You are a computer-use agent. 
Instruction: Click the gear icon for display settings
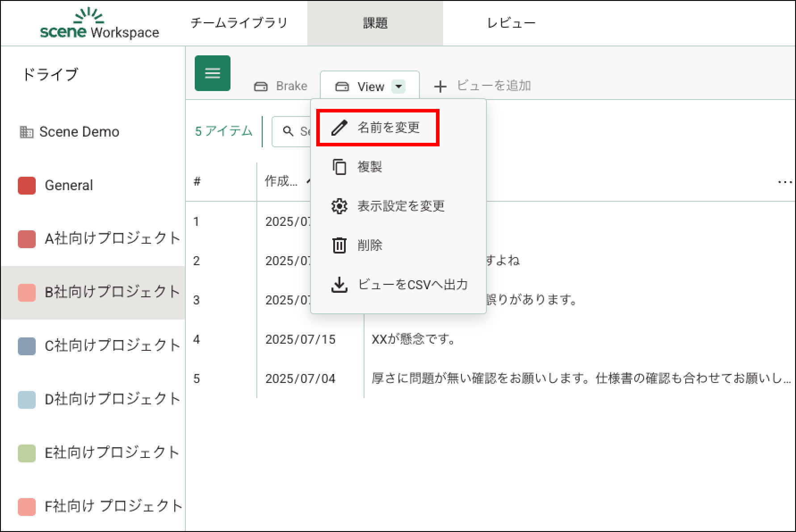click(339, 206)
